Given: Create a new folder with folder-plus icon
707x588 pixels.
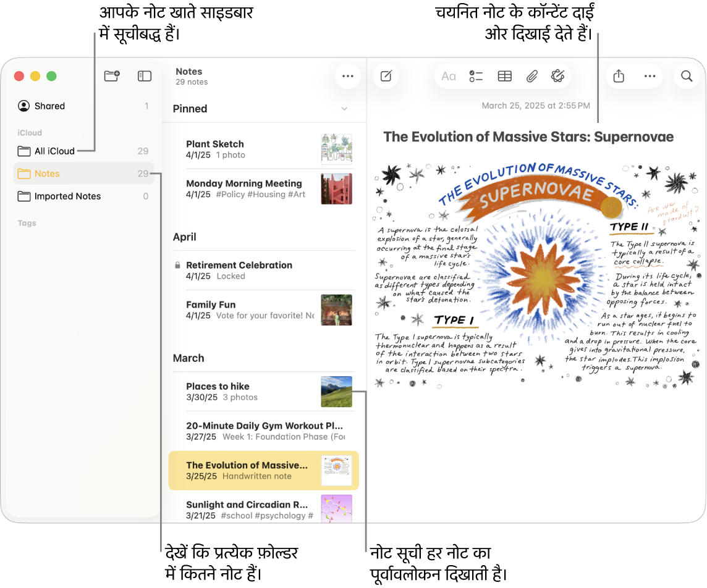Looking at the screenshot, I should pyautogui.click(x=112, y=76).
